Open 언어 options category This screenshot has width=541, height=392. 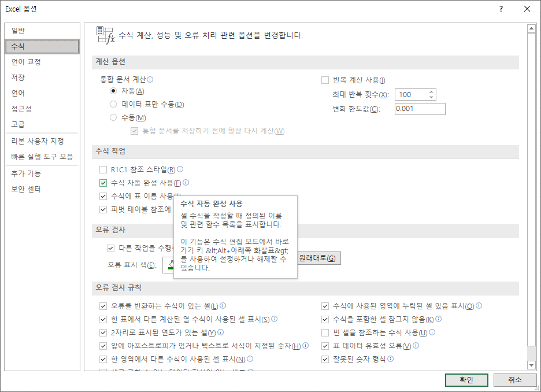42,93
